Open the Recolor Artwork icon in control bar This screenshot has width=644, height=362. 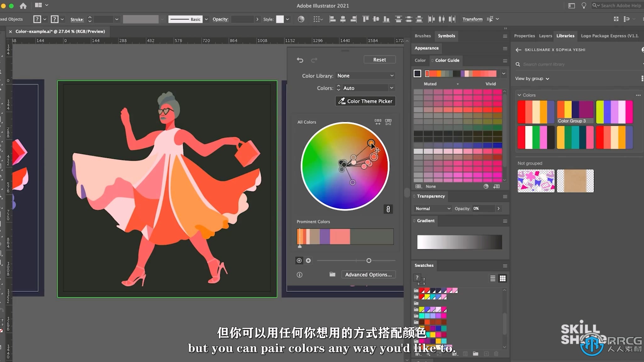point(301,19)
